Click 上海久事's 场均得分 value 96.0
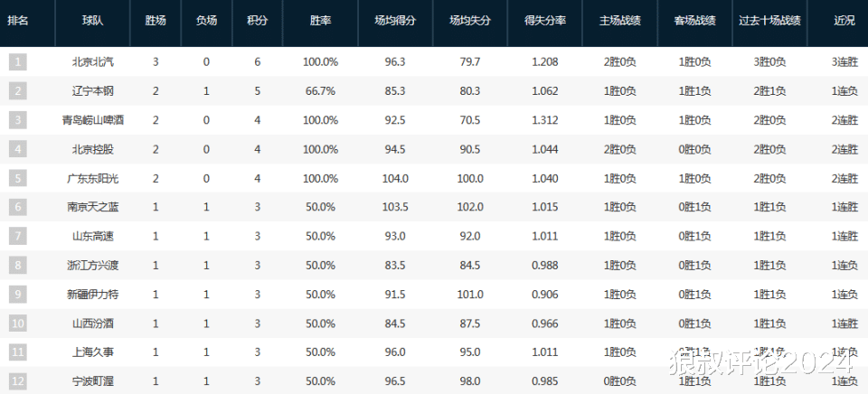 (395, 352)
